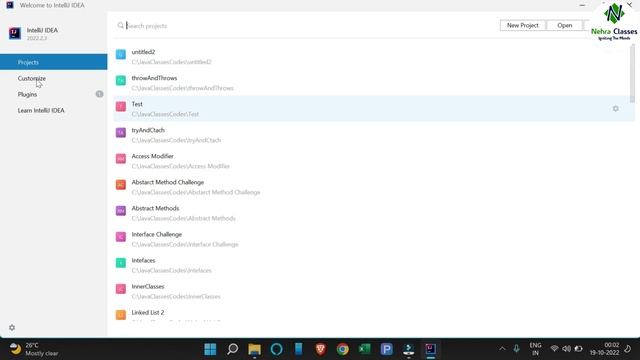Image resolution: width=640 pixels, height=360 pixels.
Task: Open the volume control in the system tray
Action: tap(567, 349)
